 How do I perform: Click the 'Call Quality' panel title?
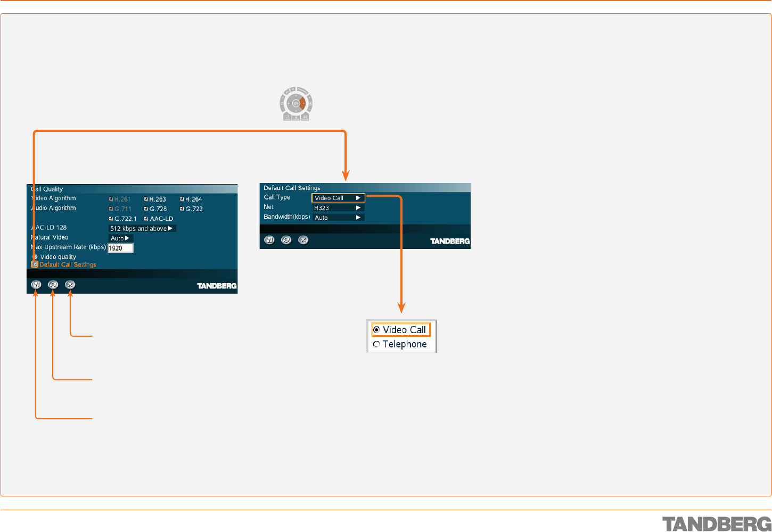tap(47, 189)
